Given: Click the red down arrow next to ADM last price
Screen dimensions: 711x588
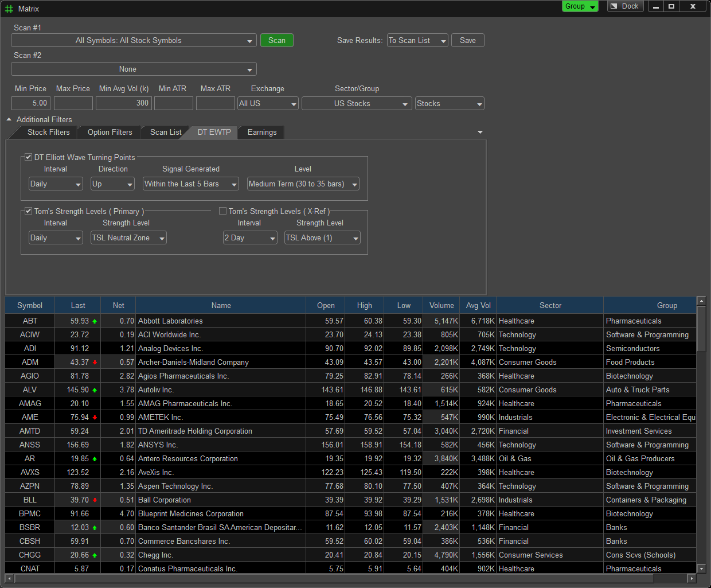Looking at the screenshot, I should [95, 363].
